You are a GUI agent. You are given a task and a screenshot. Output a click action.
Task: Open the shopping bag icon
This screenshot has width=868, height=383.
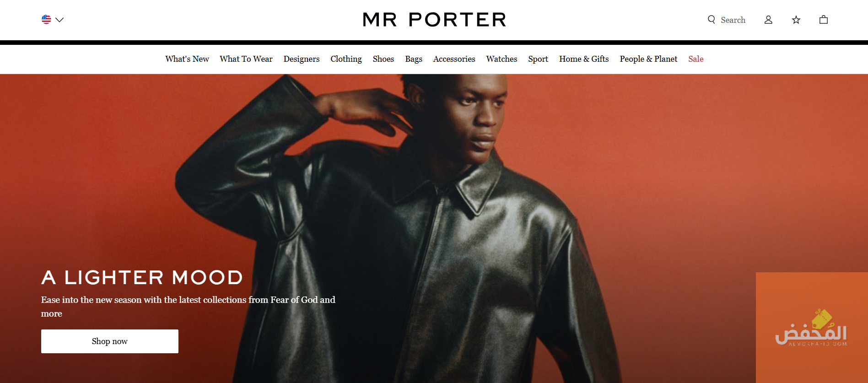pos(824,19)
